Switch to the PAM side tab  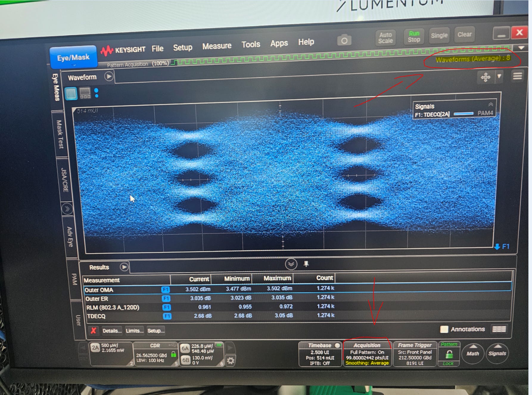[x=74, y=279]
